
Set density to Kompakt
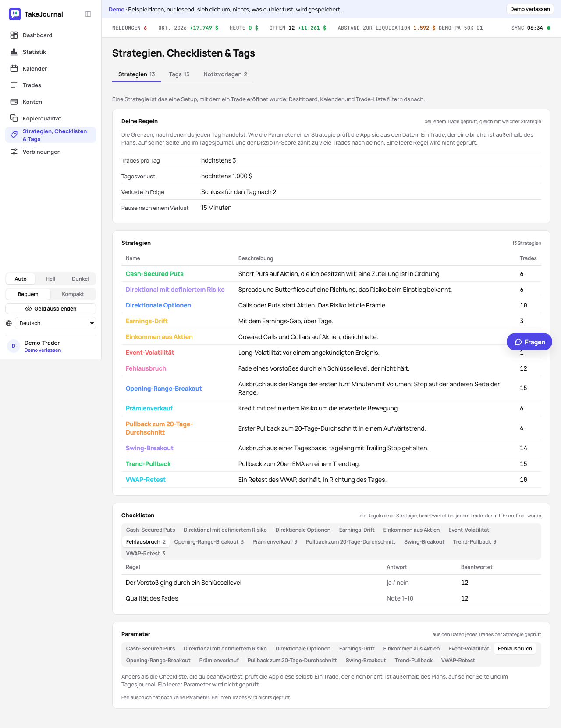[73, 294]
